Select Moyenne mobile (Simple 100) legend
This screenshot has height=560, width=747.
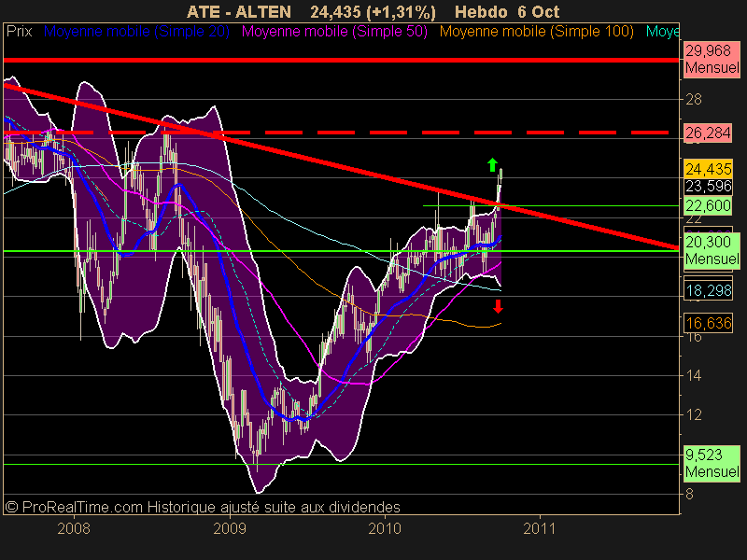coord(537,32)
